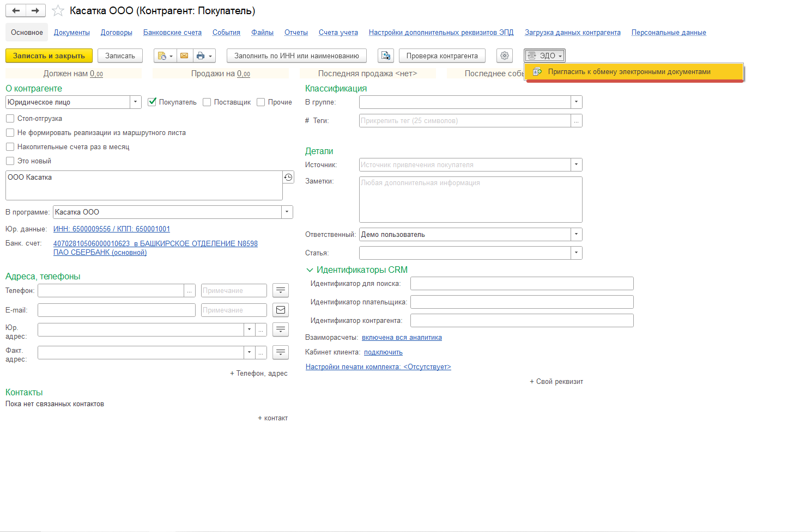Collapse the Идентификаторы CRM section
The height and width of the screenshot is (532, 812).
point(310,270)
